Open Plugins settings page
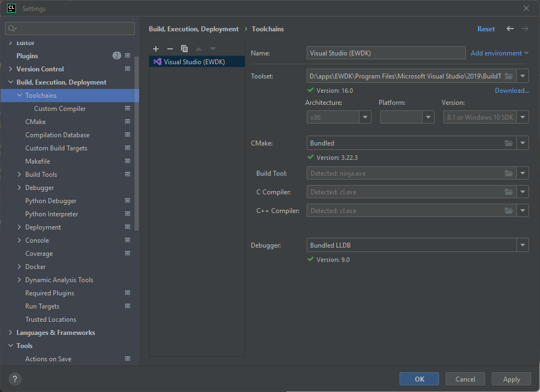This screenshot has width=540, height=392. click(27, 56)
